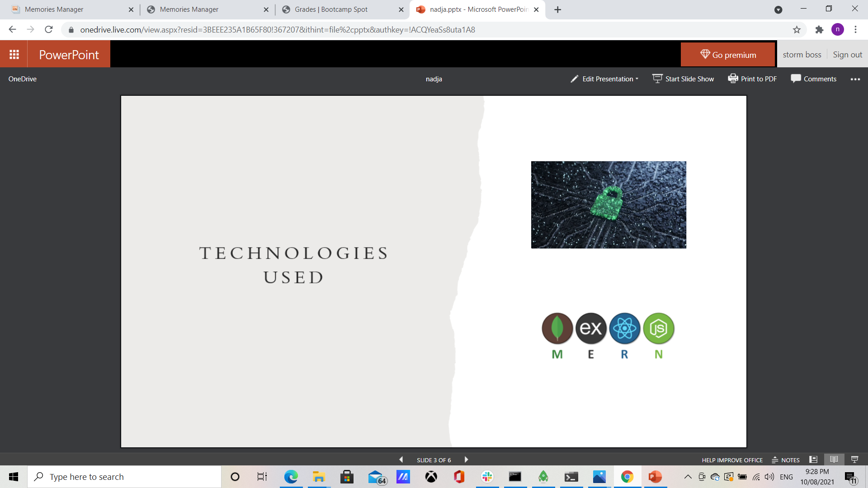Launch Slide Show from status bar
This screenshot has width=868, height=488.
[854, 460]
